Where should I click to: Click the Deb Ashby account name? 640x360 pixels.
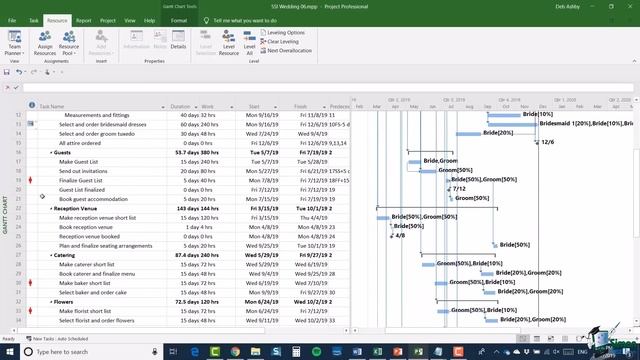coord(567,7)
